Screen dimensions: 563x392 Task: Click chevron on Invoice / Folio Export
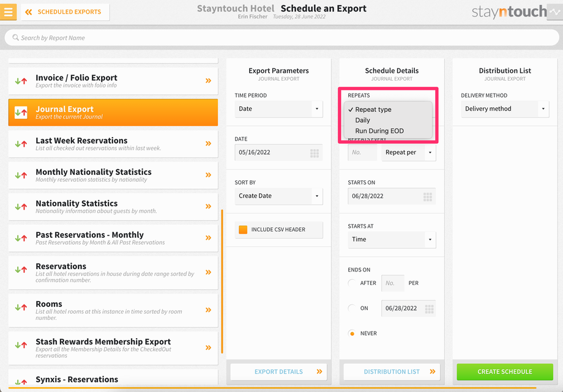click(208, 81)
